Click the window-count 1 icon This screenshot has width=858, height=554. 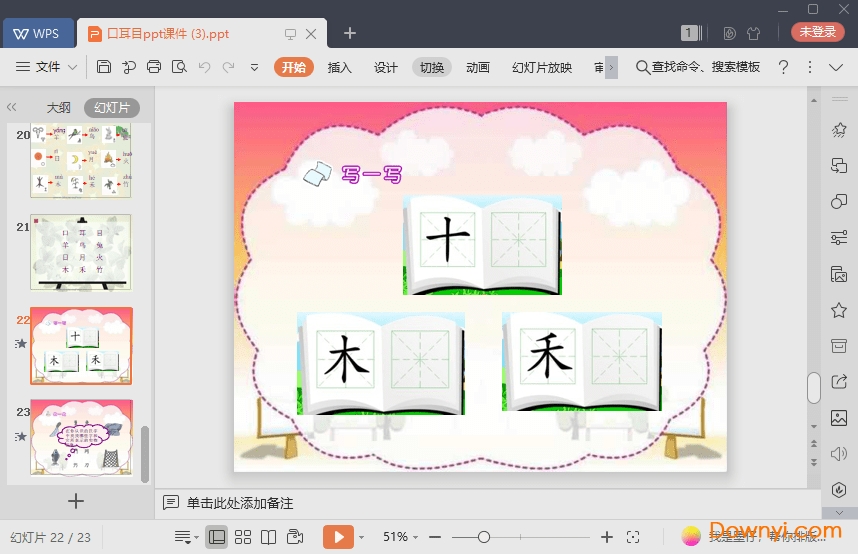[x=691, y=33]
